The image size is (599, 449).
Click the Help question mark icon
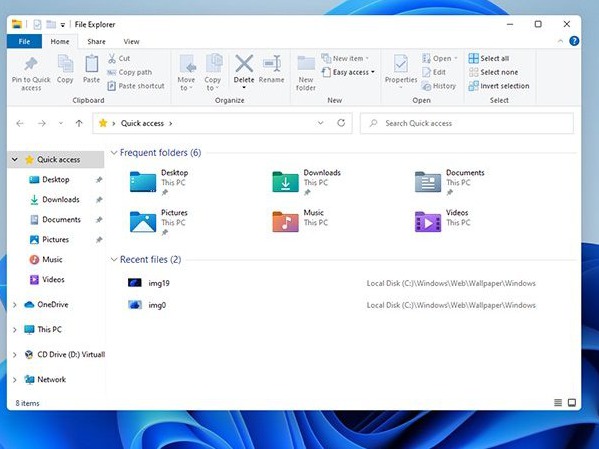click(x=574, y=41)
